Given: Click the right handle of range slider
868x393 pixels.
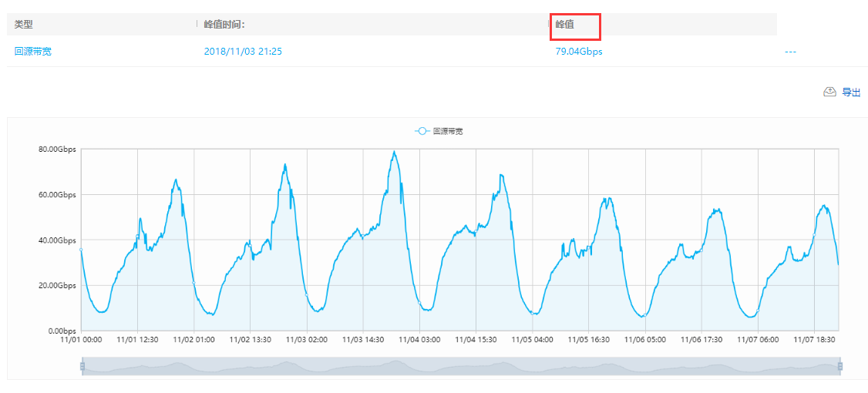Looking at the screenshot, I should (840, 366).
